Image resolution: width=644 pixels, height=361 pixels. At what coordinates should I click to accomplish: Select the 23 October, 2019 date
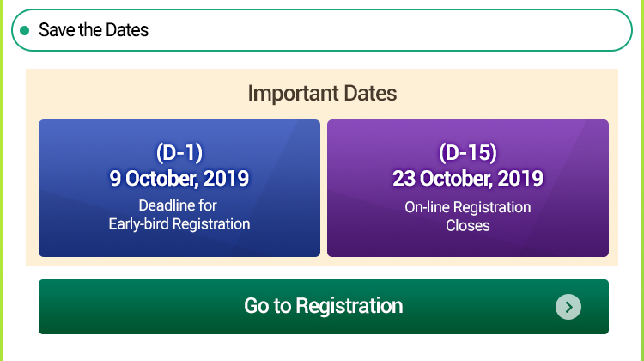[468, 179]
